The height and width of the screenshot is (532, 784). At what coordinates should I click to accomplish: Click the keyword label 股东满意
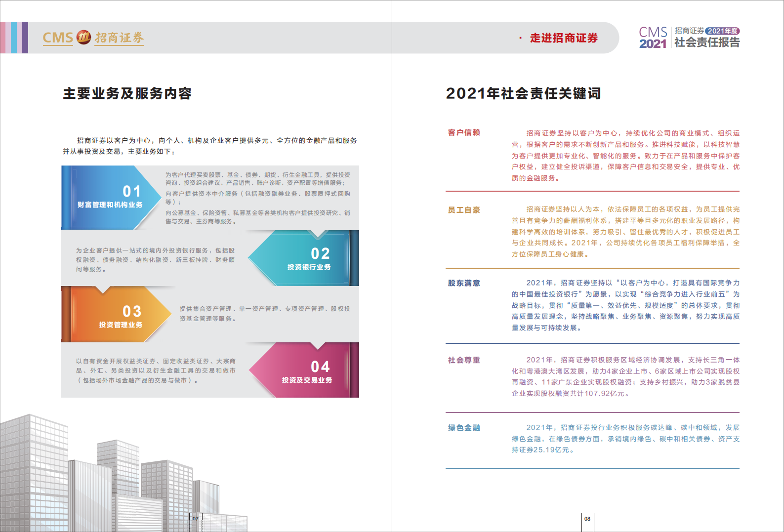tap(464, 283)
